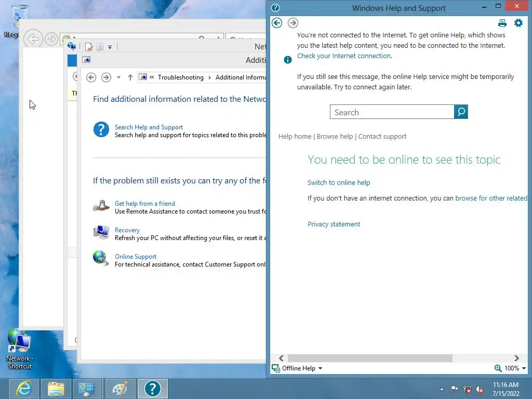Go forward in Windows Help and Support

pos(293,23)
